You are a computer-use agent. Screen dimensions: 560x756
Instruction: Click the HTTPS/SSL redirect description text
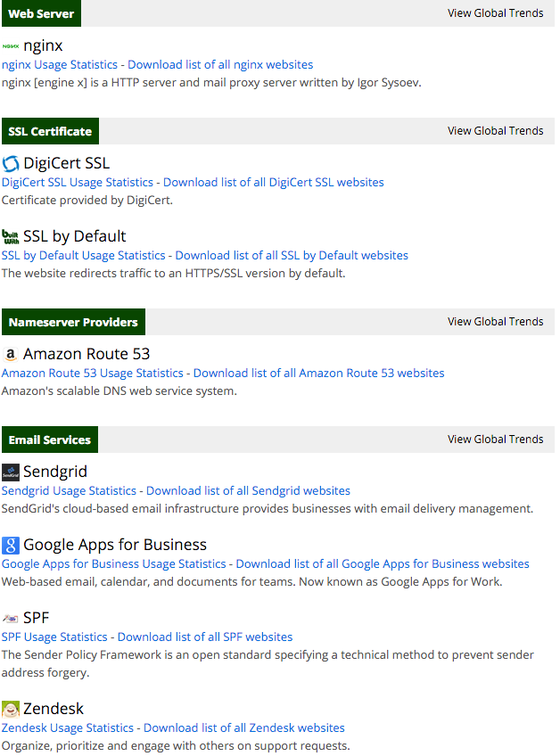(173, 274)
